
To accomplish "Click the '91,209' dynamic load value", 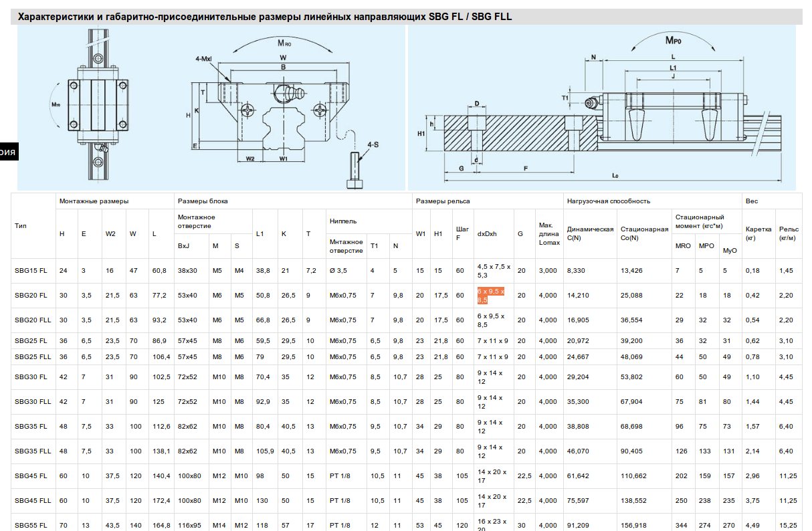I will pyautogui.click(x=578, y=526).
